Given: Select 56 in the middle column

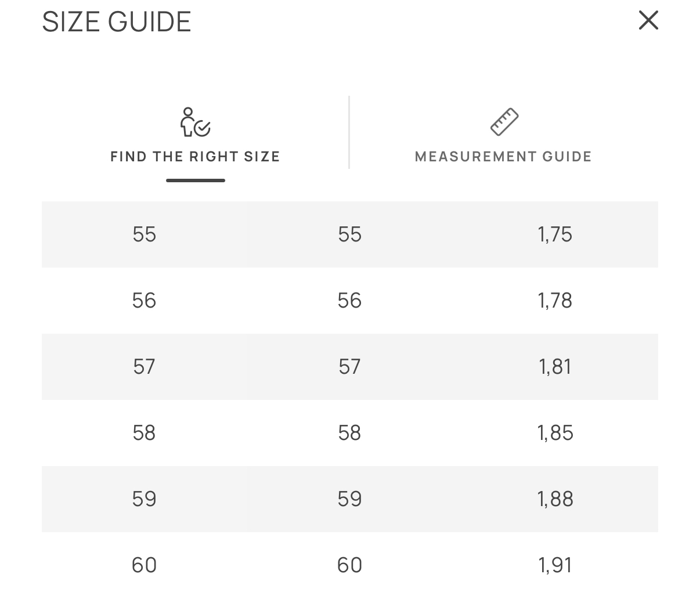Looking at the screenshot, I should (349, 301).
